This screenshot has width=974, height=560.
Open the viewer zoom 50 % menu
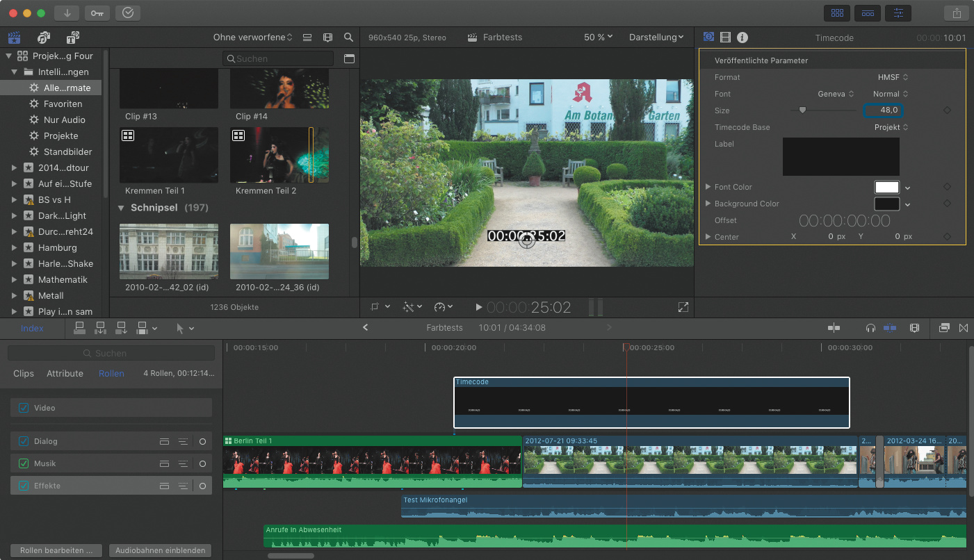[598, 38]
